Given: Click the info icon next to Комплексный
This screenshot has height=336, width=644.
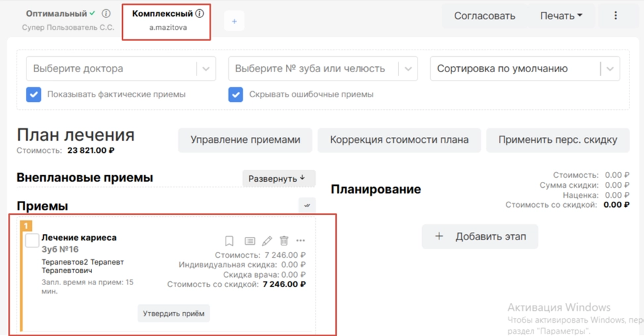Looking at the screenshot, I should coord(200,13).
